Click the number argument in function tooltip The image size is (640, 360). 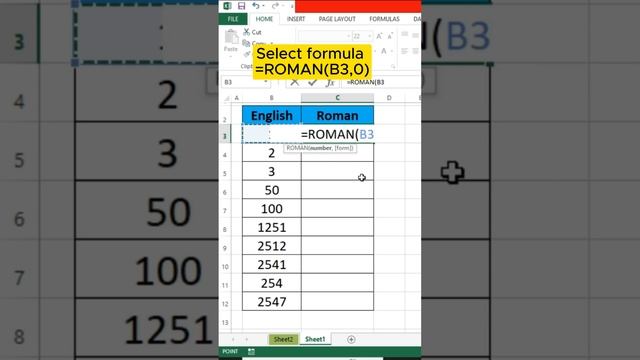320,148
